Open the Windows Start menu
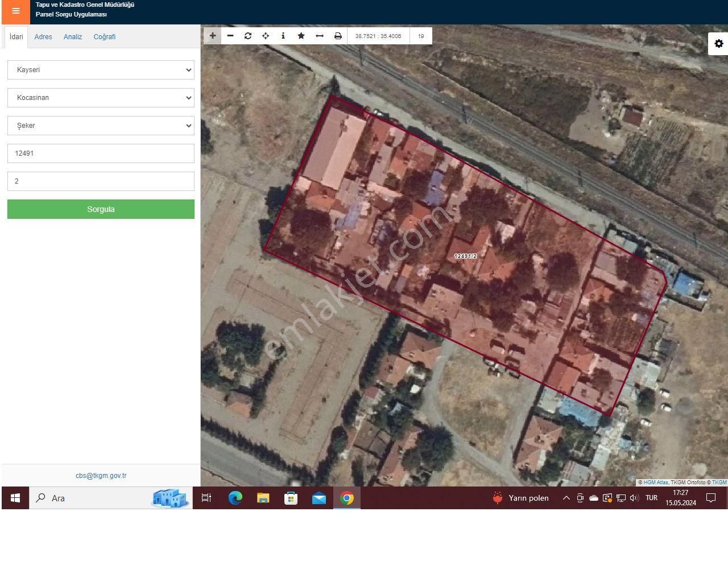This screenshot has width=728, height=582. coord(15,498)
